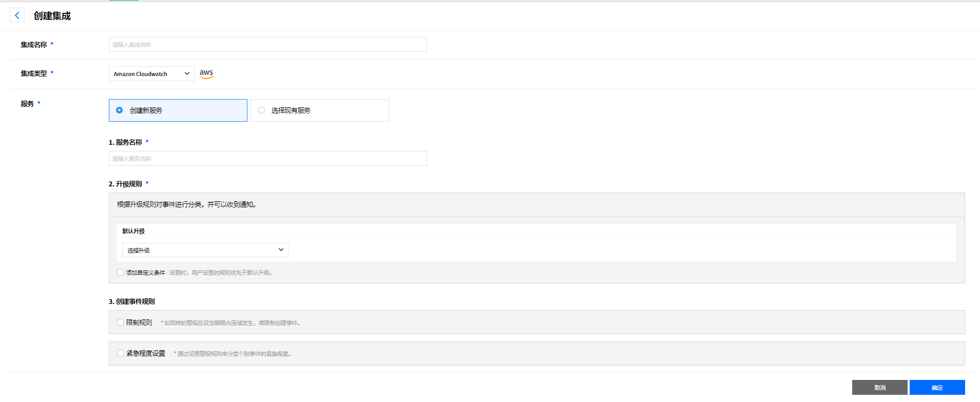Click the 3. 创建事件规则 section heading

click(132, 301)
